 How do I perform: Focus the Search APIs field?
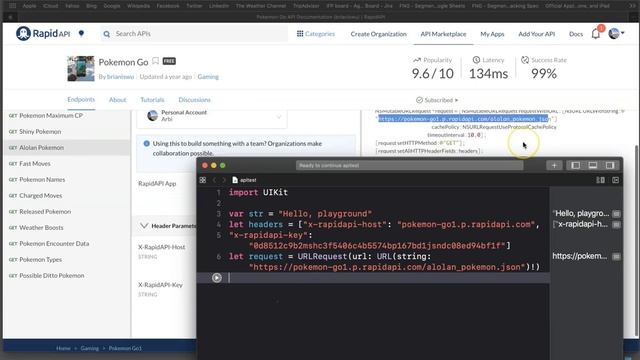pyautogui.click(x=194, y=33)
